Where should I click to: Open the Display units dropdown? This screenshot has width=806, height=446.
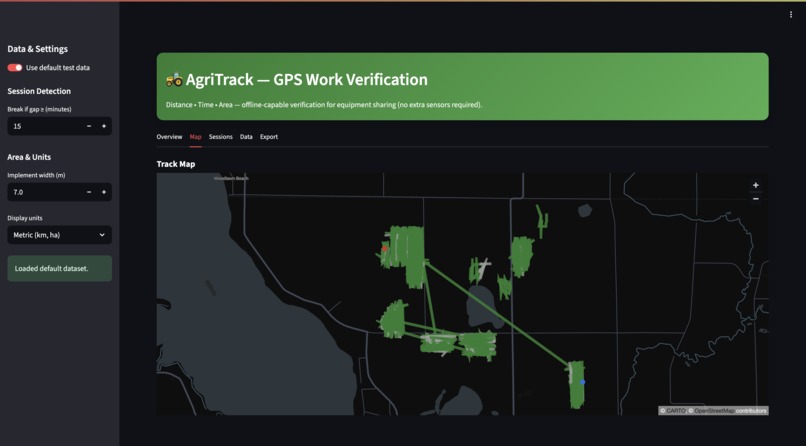point(60,235)
